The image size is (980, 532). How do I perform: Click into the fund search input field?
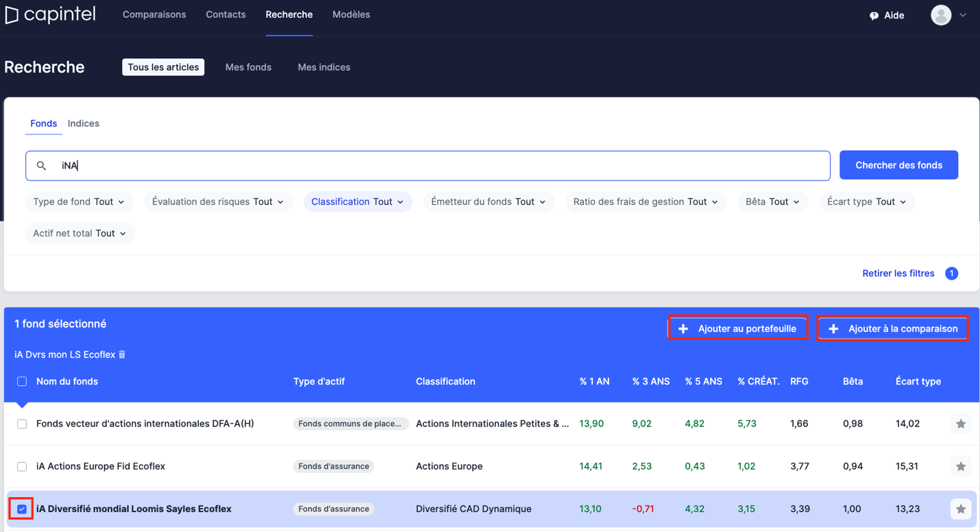tap(428, 166)
